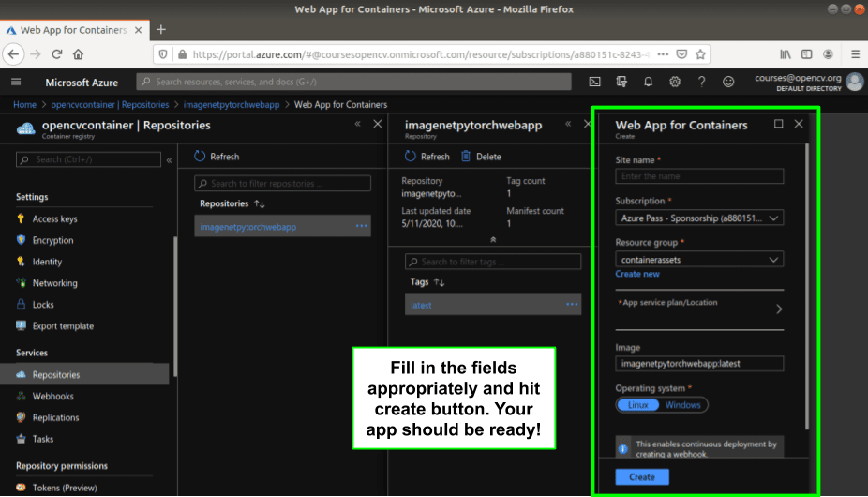Click the Create button

point(642,477)
